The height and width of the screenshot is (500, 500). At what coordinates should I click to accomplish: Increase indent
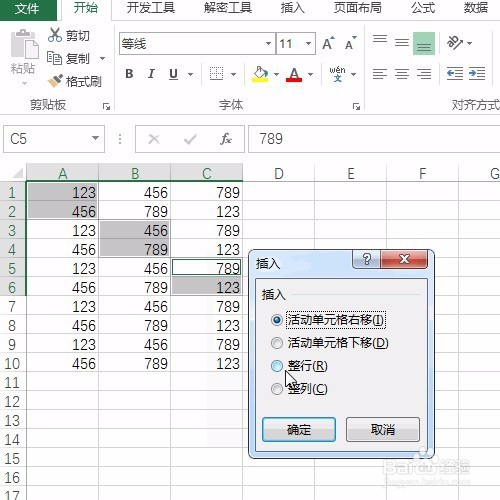click(477, 74)
